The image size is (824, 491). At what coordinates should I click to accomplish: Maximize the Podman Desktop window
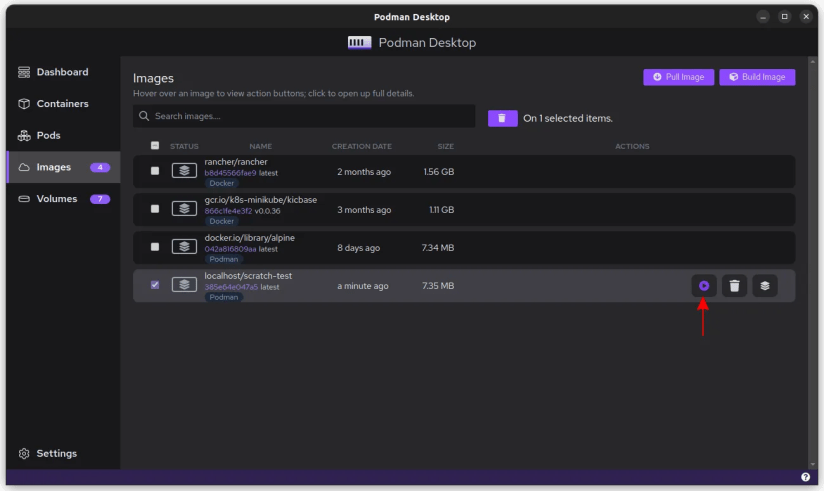[784, 17]
